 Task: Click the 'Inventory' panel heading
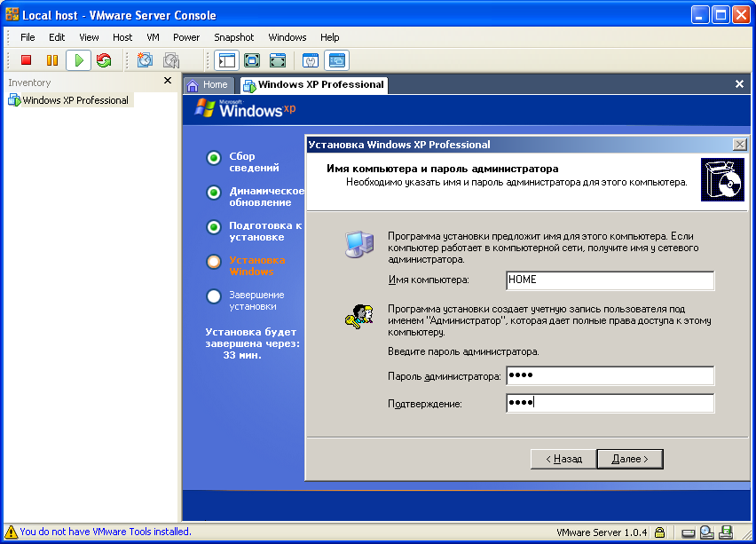coord(29,83)
